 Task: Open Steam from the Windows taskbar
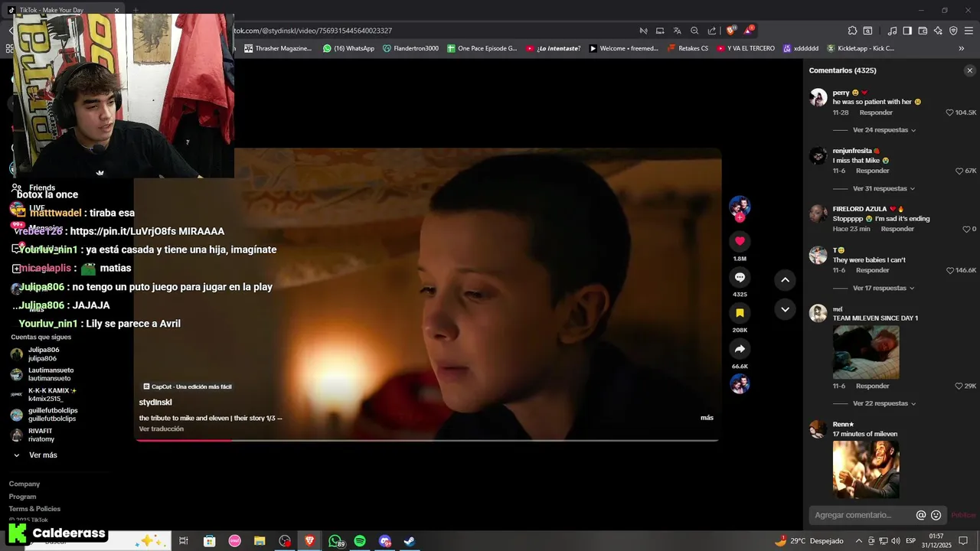click(410, 541)
